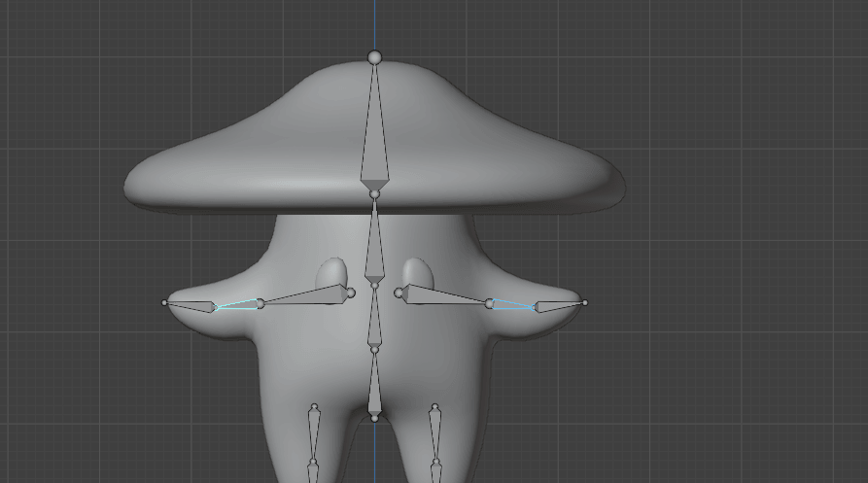Click the joint at the right hand tip

click(x=585, y=303)
